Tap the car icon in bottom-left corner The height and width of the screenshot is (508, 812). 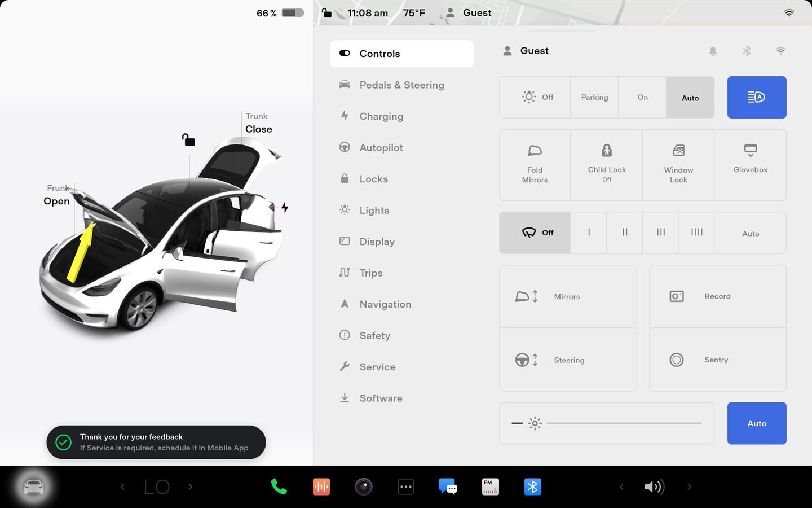click(x=33, y=487)
